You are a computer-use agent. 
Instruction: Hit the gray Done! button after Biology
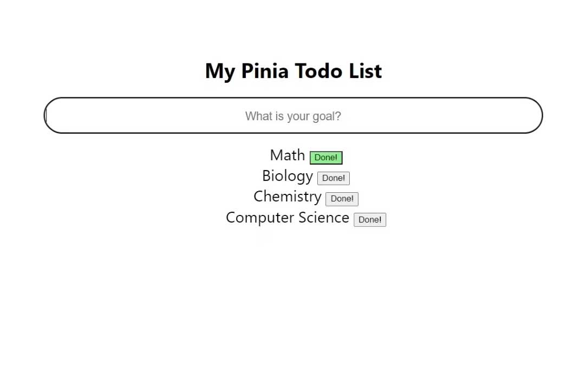tap(334, 178)
